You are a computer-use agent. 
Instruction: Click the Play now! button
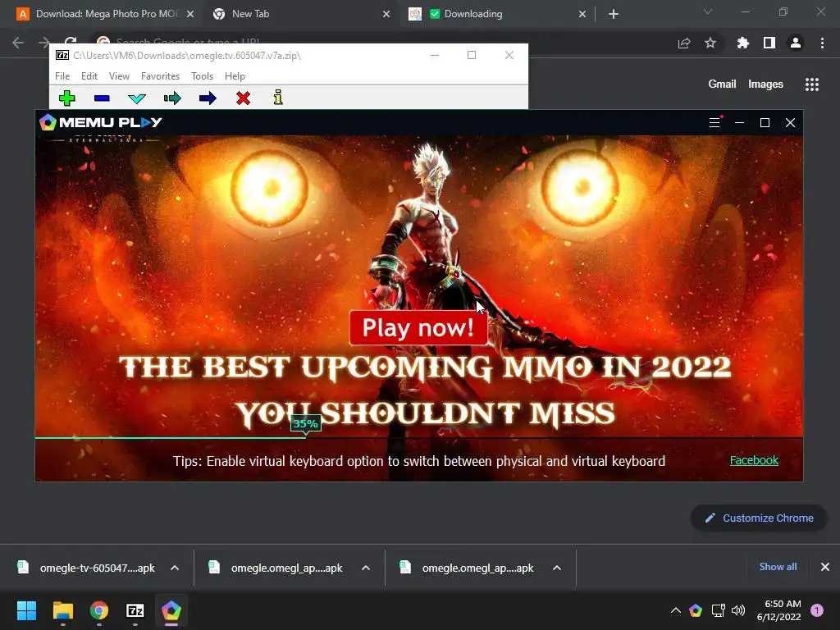[x=418, y=327]
